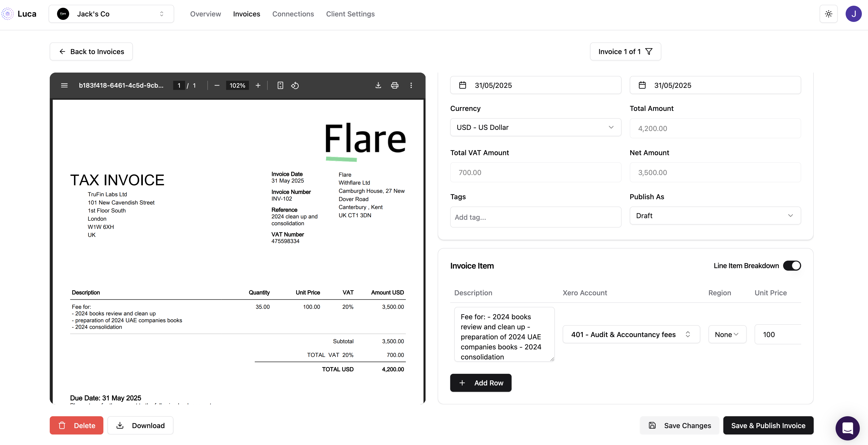Expand the Publish As Draft dropdown
868x445 pixels.
coord(715,216)
